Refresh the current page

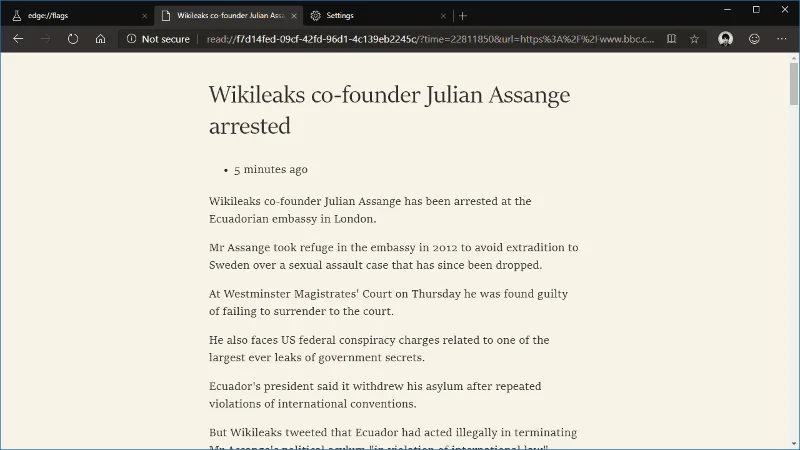click(x=73, y=39)
